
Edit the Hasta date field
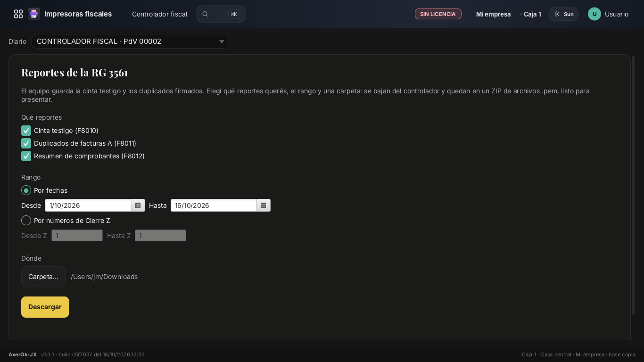[214, 206]
